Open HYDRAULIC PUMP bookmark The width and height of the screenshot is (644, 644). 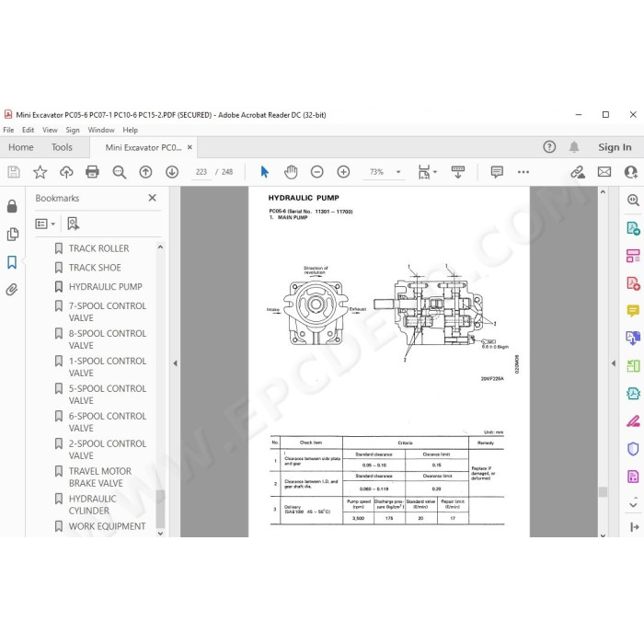[105, 287]
